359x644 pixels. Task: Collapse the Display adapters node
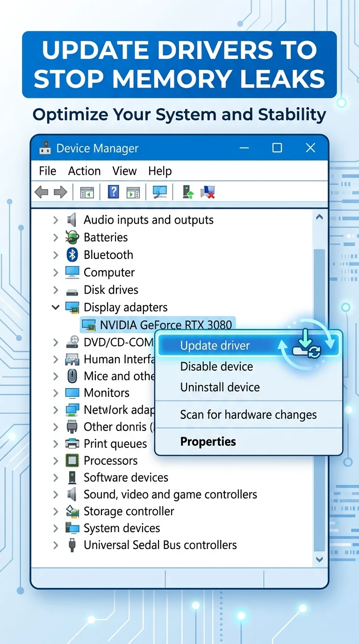(x=56, y=307)
